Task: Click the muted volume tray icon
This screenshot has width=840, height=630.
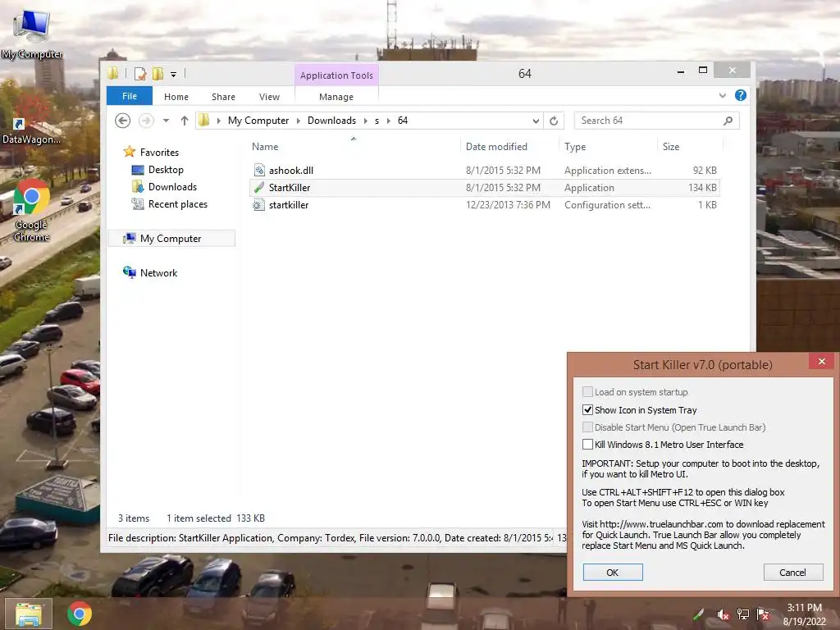Action: click(x=723, y=614)
